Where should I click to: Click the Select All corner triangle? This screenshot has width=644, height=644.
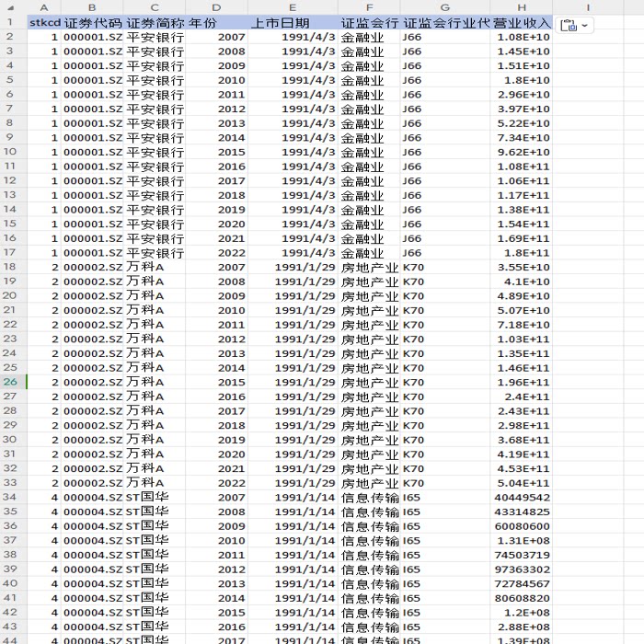click(x=11, y=7)
